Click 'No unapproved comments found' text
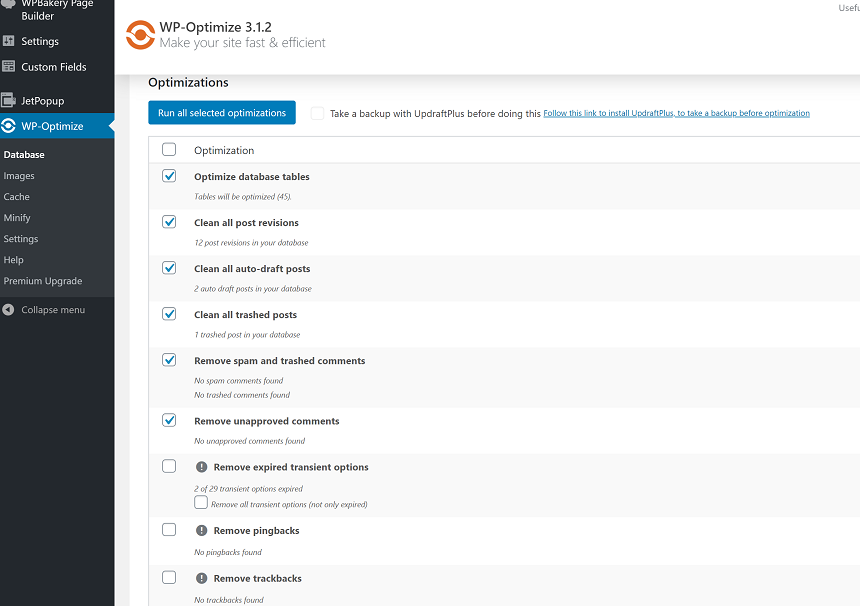 pos(250,441)
